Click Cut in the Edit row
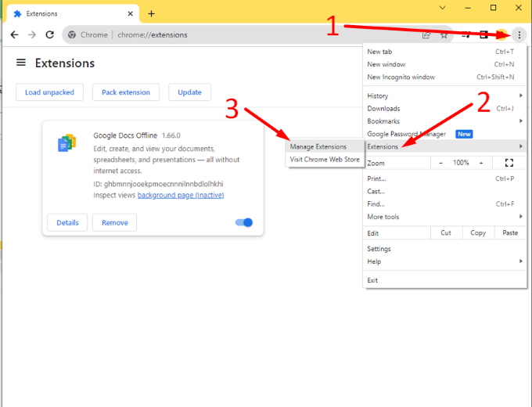The width and height of the screenshot is (532, 407). [446, 233]
